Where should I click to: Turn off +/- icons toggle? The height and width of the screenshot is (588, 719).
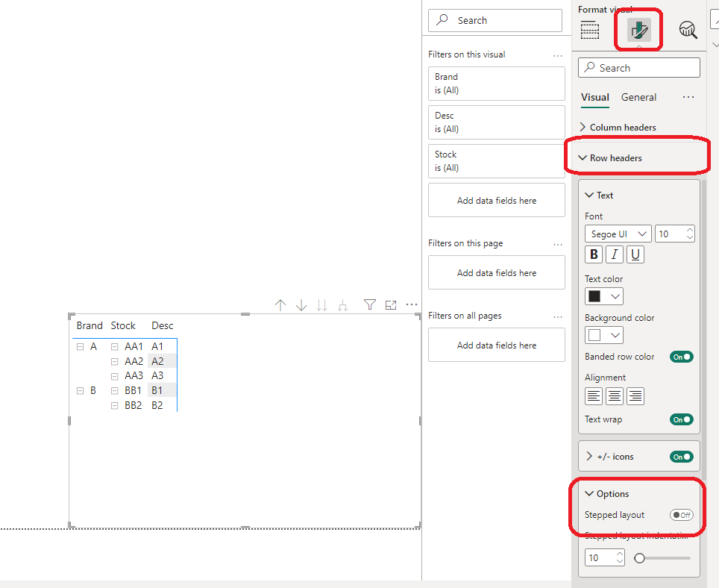click(x=682, y=457)
